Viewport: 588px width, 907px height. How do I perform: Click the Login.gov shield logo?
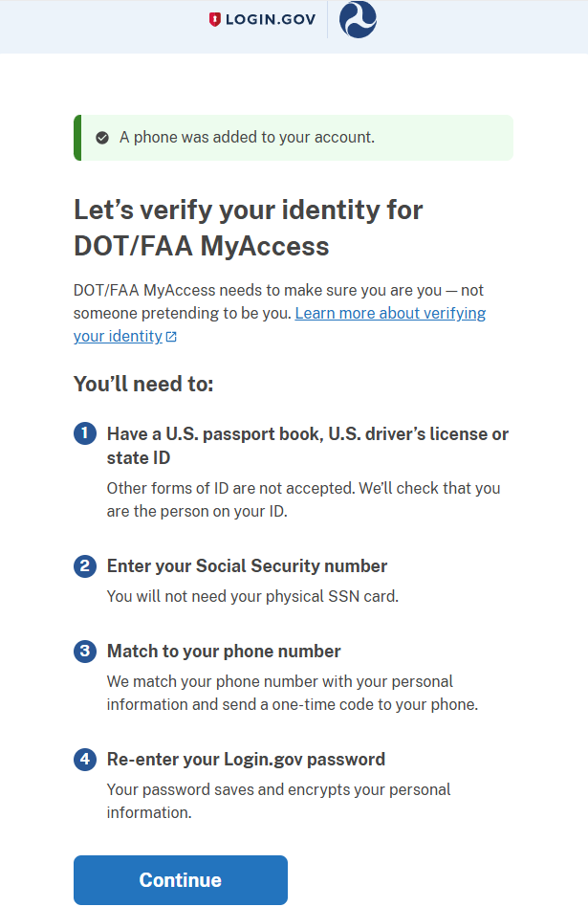pyautogui.click(x=215, y=19)
